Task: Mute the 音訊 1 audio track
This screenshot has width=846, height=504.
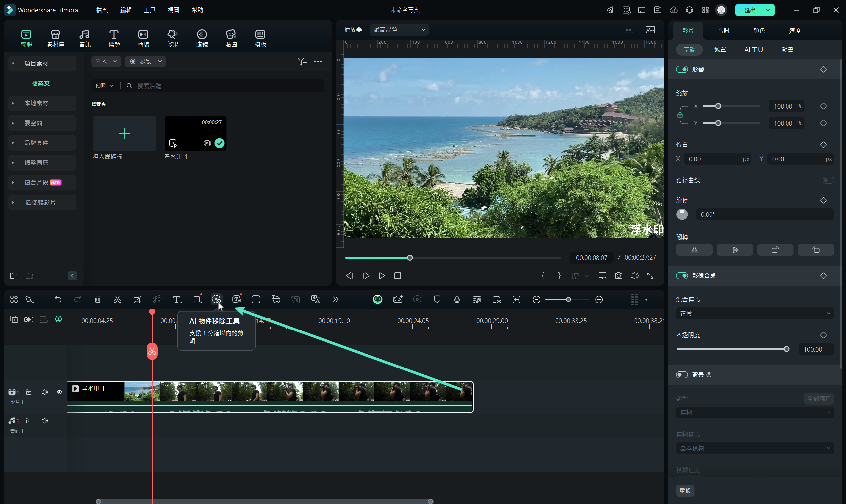Action: point(45,420)
